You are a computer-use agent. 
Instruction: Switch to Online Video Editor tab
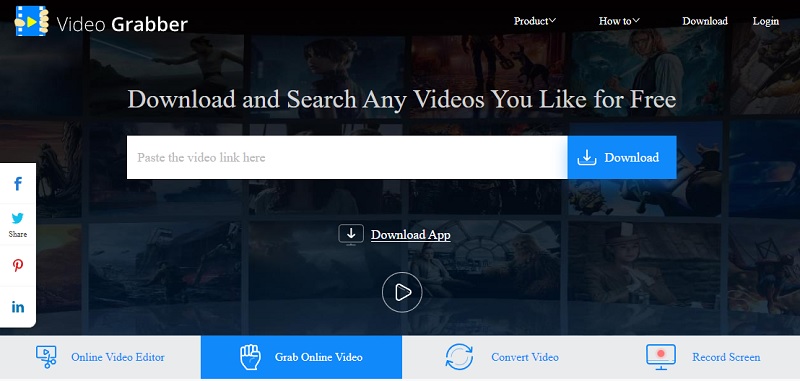coord(101,358)
